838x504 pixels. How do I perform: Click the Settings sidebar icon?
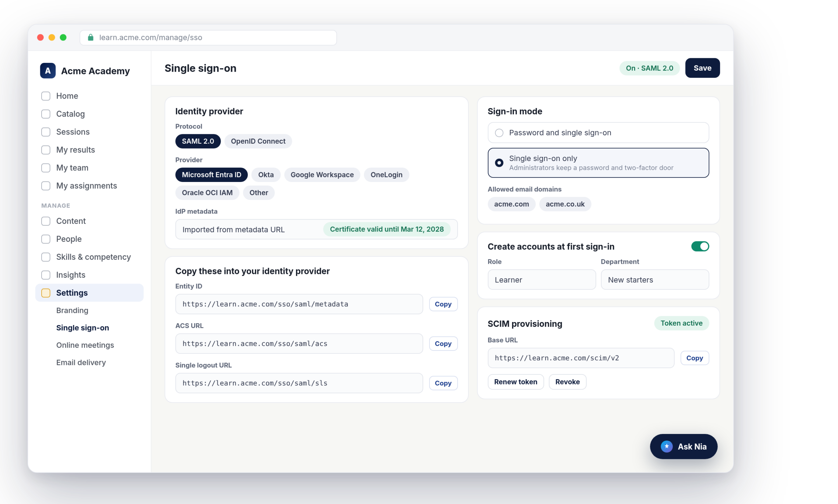[46, 293]
